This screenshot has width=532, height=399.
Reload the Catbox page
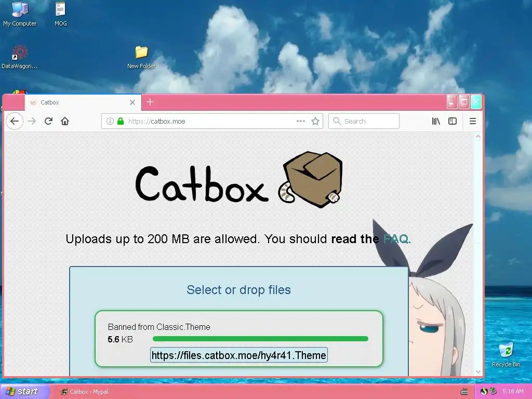coord(48,121)
